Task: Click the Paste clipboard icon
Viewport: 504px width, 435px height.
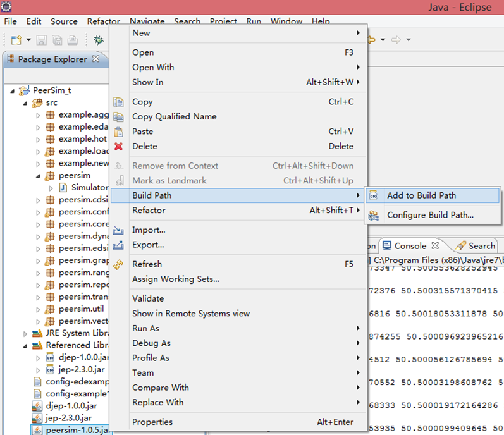Action: (x=118, y=132)
